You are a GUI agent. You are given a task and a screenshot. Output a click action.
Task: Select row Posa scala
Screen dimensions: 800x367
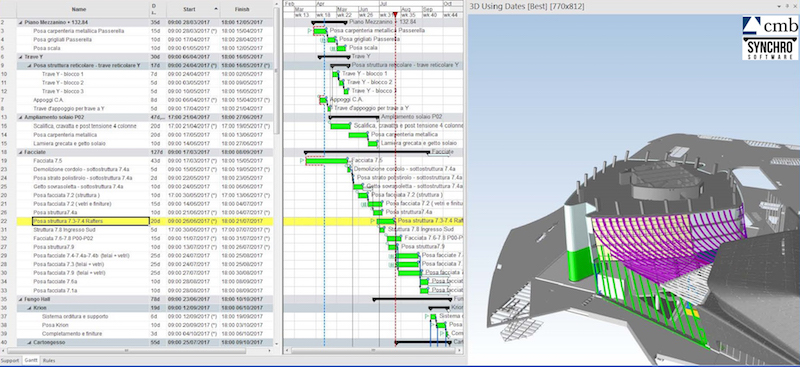[x=137, y=48]
